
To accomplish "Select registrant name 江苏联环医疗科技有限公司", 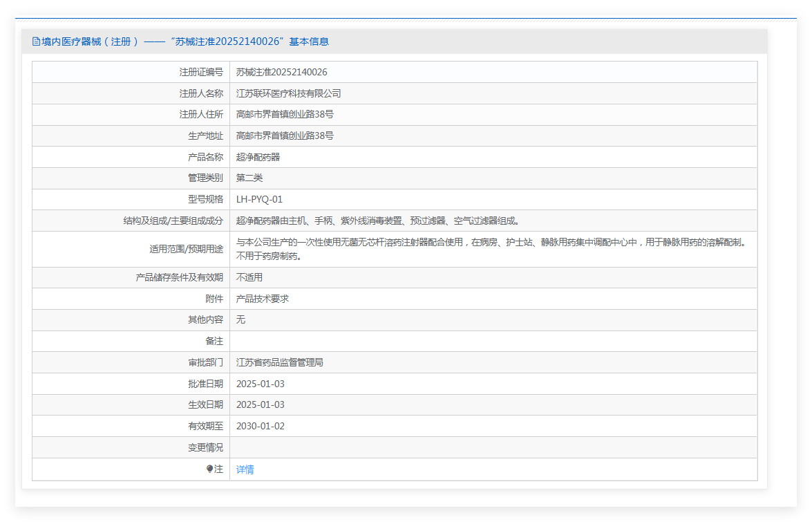I will point(288,93).
